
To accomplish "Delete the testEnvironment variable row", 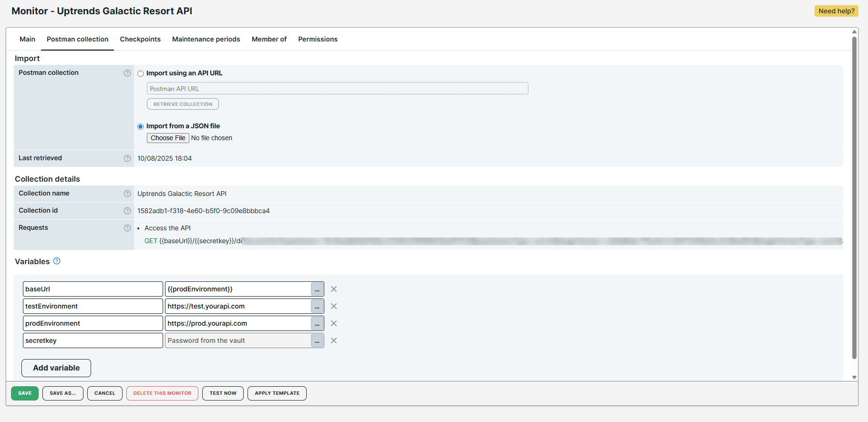I will click(x=334, y=306).
